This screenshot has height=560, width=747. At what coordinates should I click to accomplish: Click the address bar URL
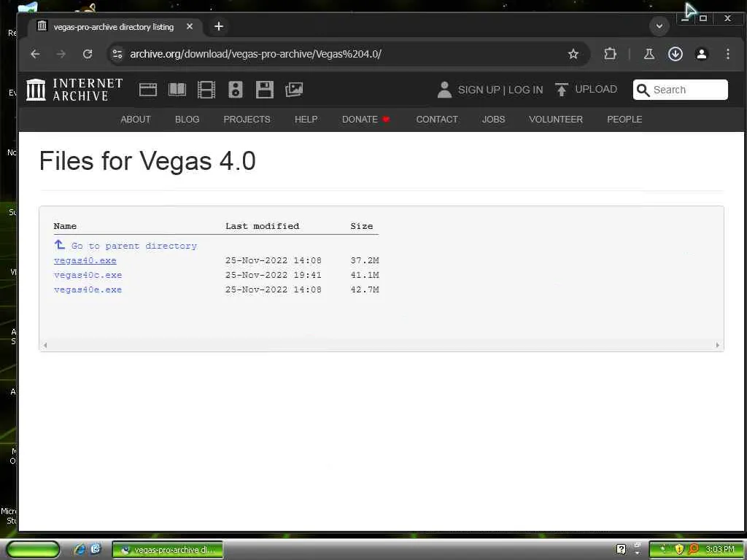click(256, 54)
